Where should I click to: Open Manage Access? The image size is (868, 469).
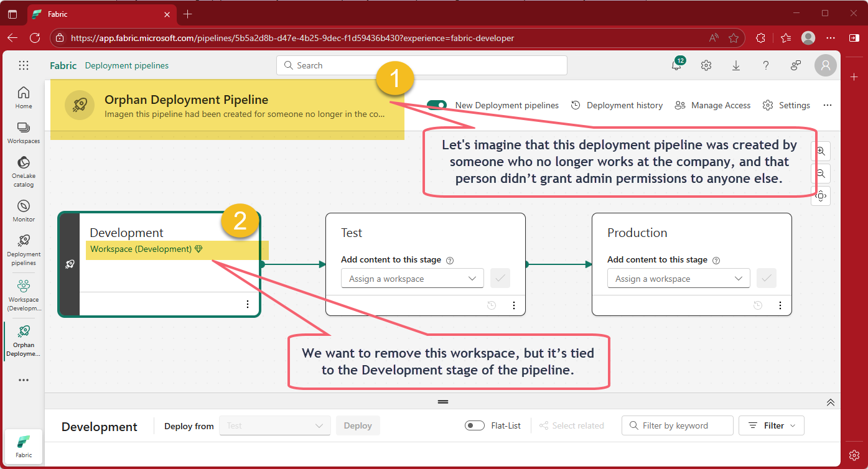coord(713,105)
